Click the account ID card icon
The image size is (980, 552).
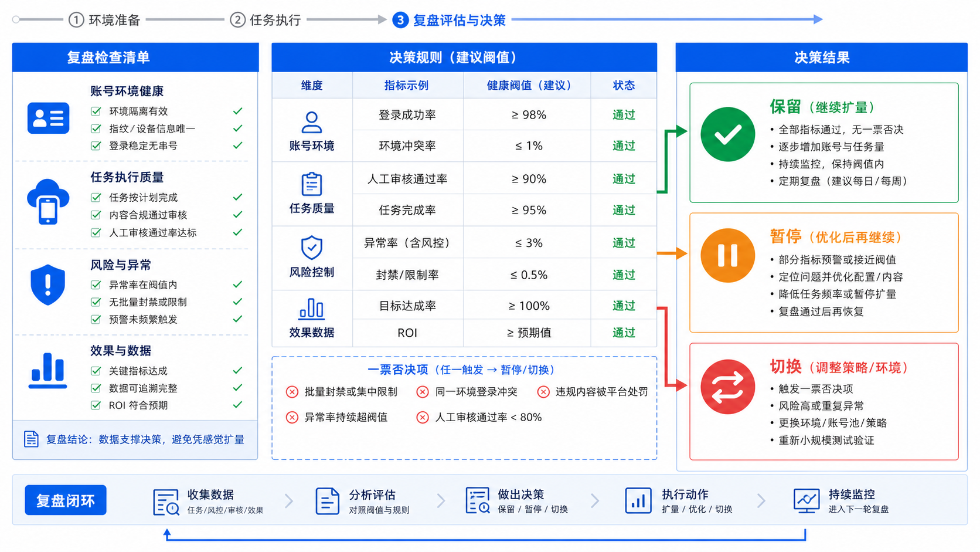click(x=48, y=118)
